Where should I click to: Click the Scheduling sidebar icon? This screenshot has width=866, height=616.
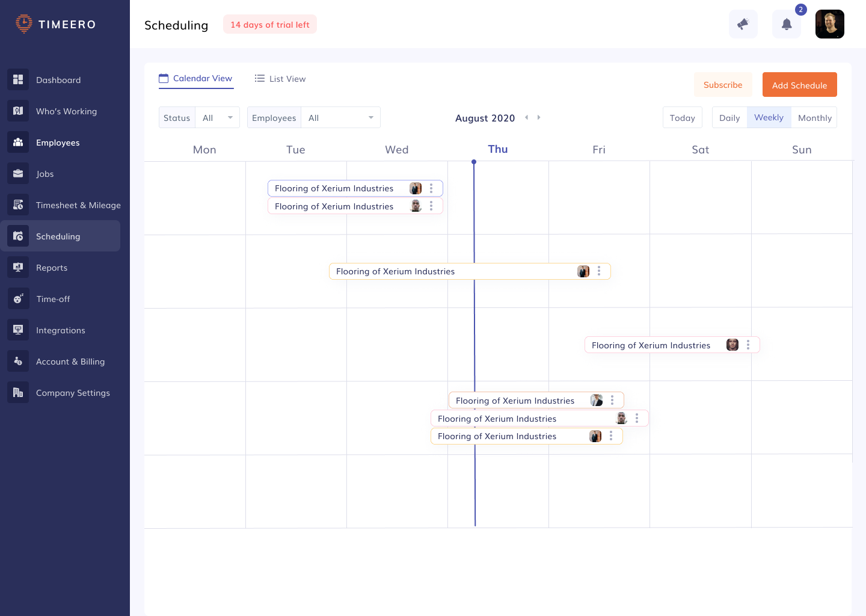(x=18, y=236)
